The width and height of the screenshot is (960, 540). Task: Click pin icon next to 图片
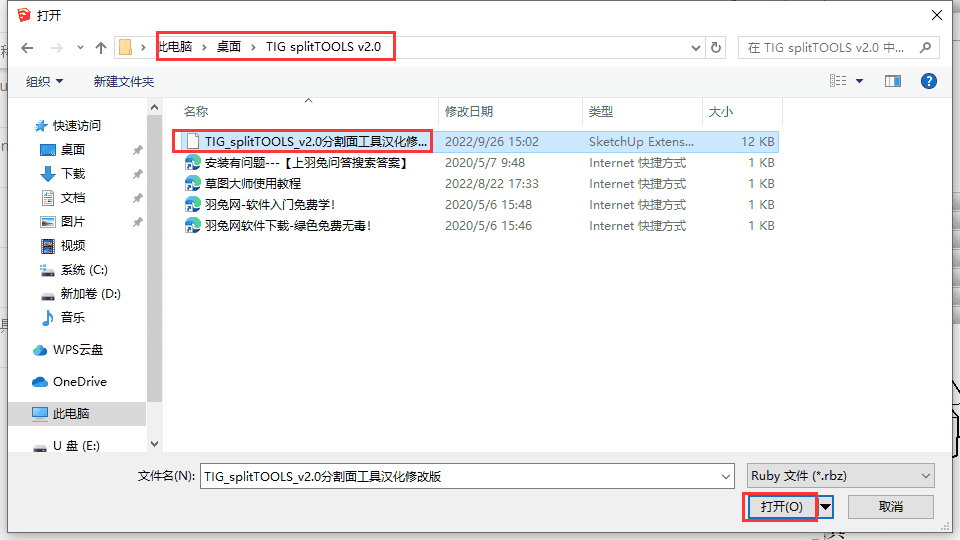138,222
